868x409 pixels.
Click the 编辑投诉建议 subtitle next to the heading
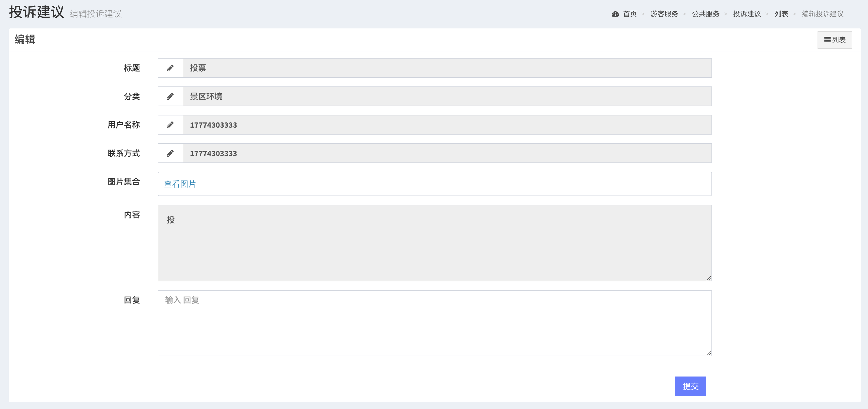tap(96, 14)
